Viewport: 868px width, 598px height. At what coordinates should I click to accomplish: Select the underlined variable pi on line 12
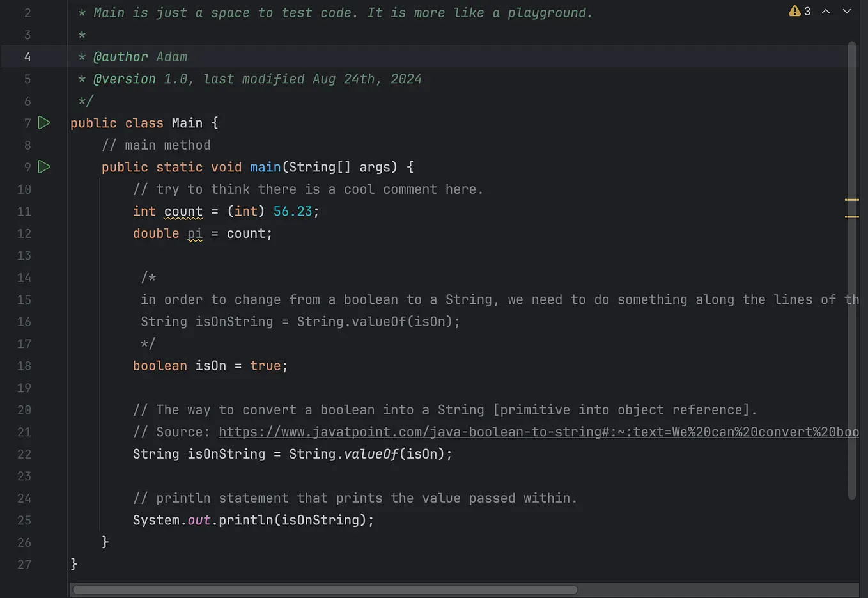pyautogui.click(x=194, y=233)
